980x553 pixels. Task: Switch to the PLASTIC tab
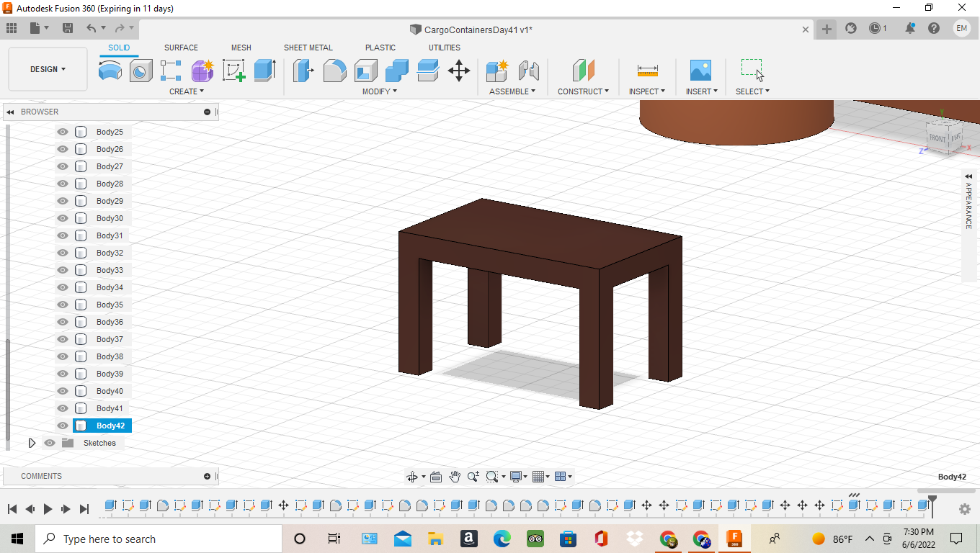coord(380,48)
